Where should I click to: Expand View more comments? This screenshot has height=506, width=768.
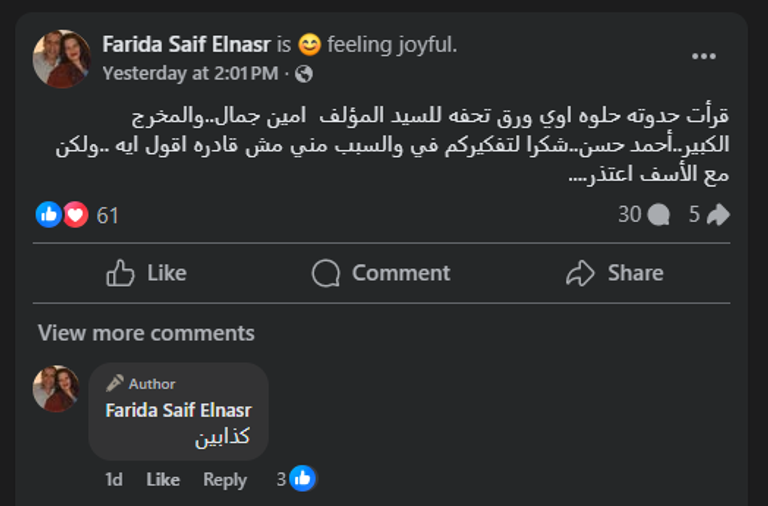pyautogui.click(x=146, y=333)
